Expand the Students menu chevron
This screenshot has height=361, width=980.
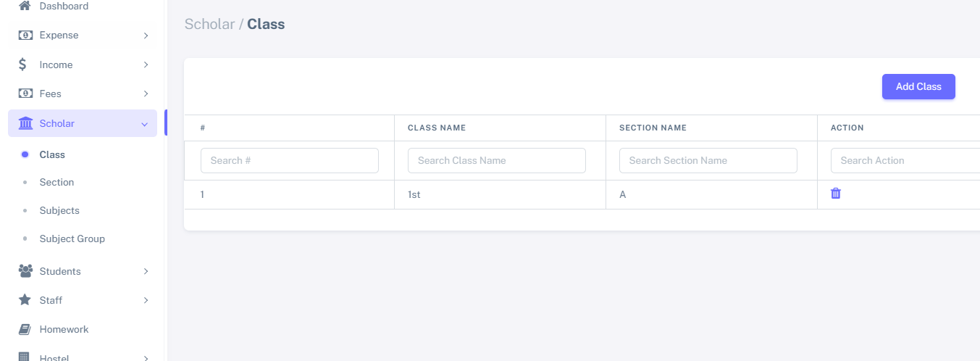146,271
